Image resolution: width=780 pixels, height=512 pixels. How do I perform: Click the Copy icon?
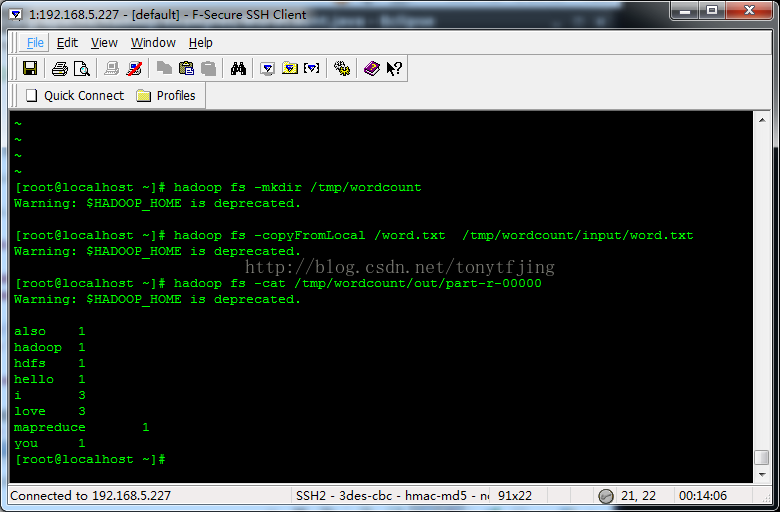click(x=164, y=68)
